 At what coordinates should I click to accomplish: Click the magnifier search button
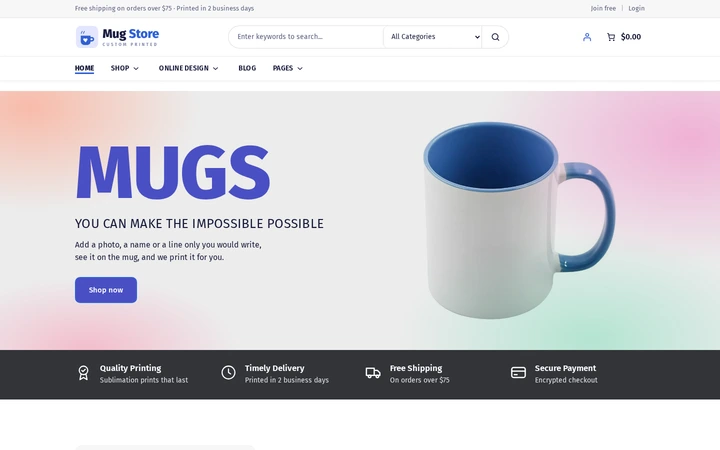tap(495, 37)
